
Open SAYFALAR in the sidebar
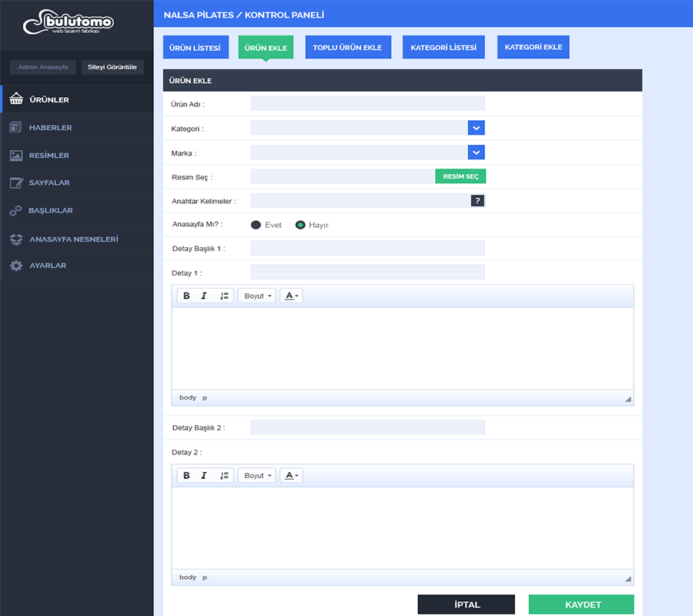[77, 182]
